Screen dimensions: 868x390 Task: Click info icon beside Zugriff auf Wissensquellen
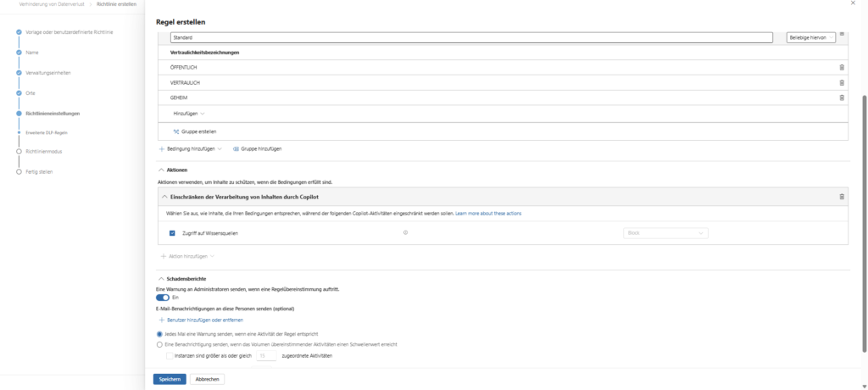tap(406, 232)
